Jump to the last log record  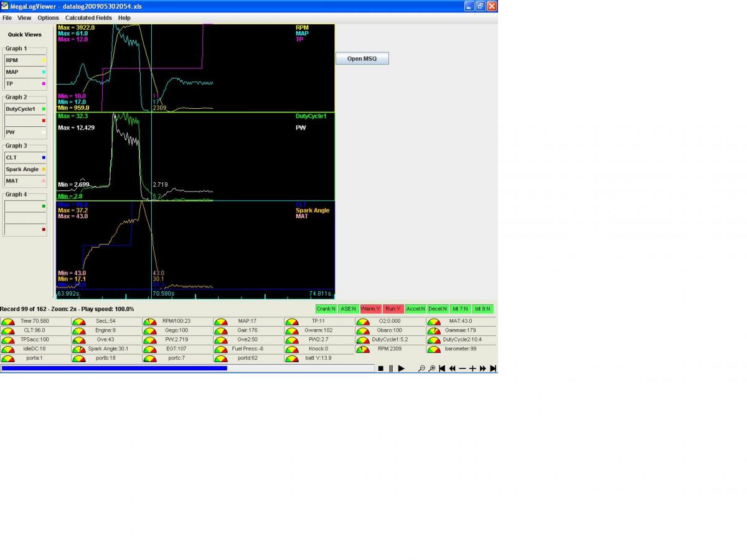pos(493,368)
